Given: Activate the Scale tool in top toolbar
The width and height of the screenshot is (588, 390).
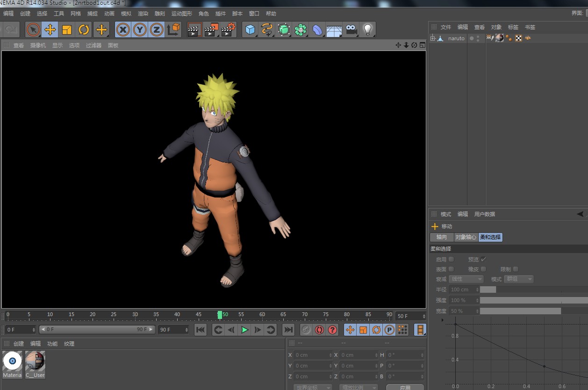Looking at the screenshot, I should coord(67,30).
